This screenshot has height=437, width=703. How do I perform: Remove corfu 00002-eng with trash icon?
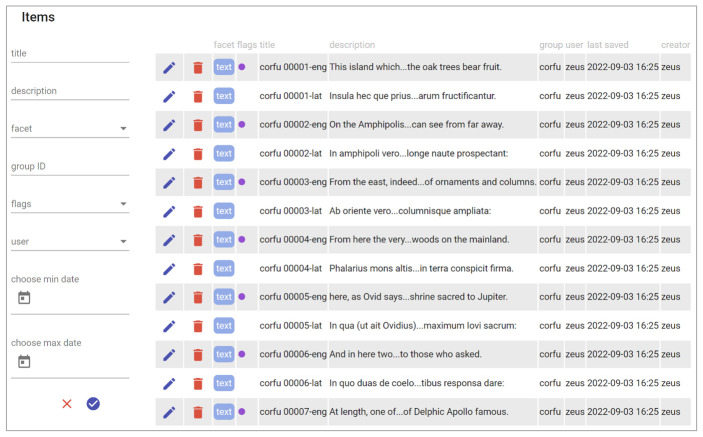[x=198, y=125]
